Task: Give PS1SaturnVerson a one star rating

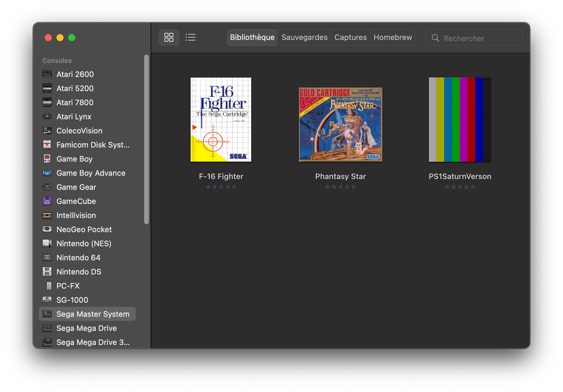Action: tap(447, 187)
